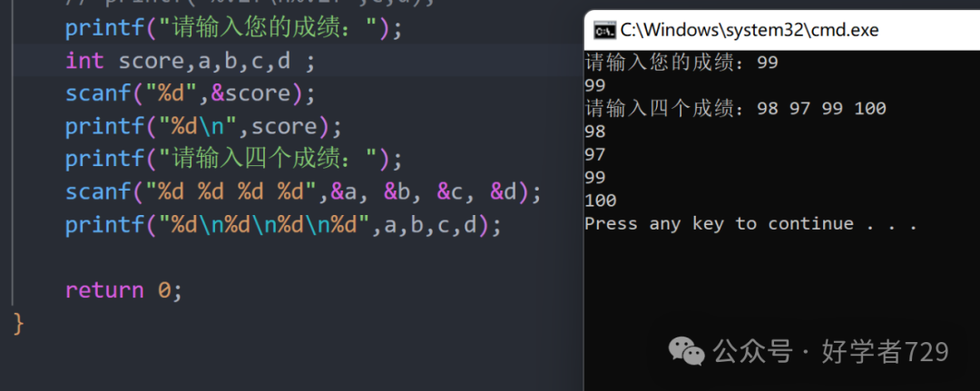Viewport: 980px width, 391px height.
Task: Click the 'return 0;' statement
Action: click(123, 290)
